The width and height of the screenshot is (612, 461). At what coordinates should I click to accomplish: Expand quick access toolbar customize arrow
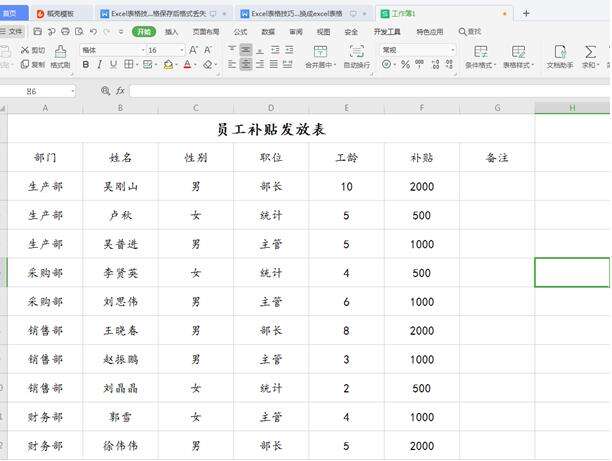(x=121, y=32)
